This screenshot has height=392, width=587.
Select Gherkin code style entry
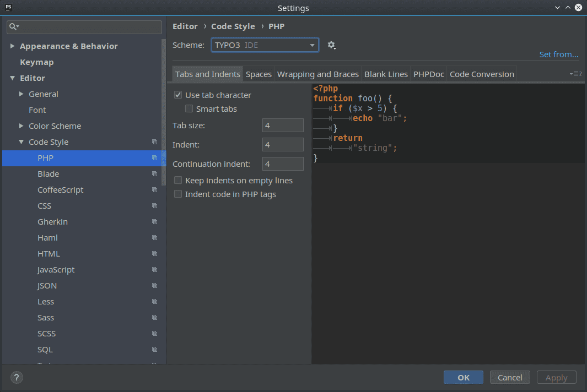(x=52, y=222)
